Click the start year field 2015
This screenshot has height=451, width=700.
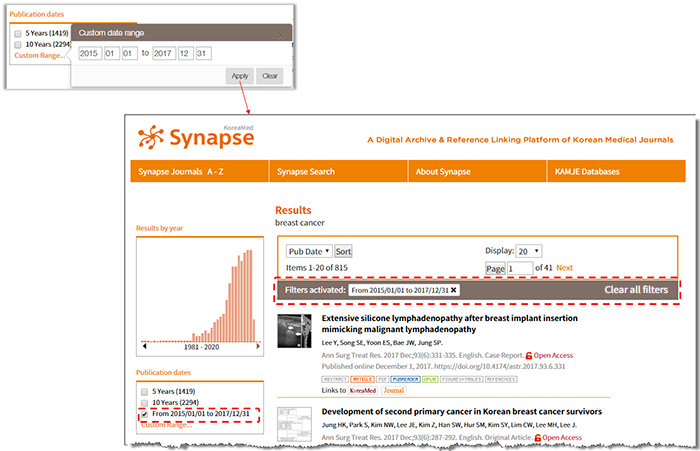[90, 53]
